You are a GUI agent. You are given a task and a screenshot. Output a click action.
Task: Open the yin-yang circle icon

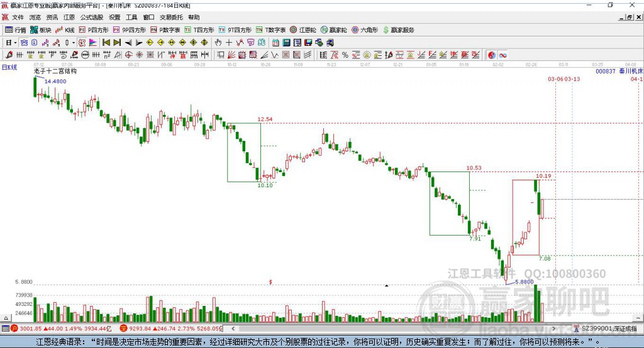point(492,55)
